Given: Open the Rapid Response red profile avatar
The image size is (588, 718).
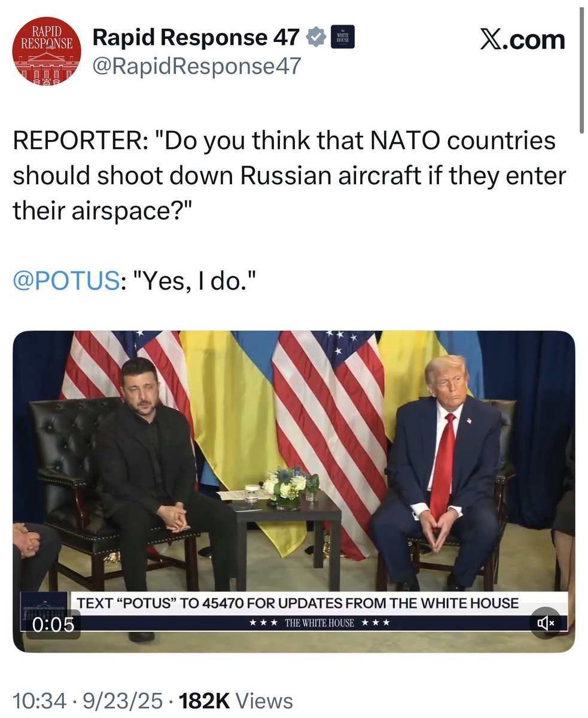Looking at the screenshot, I should [x=47, y=50].
